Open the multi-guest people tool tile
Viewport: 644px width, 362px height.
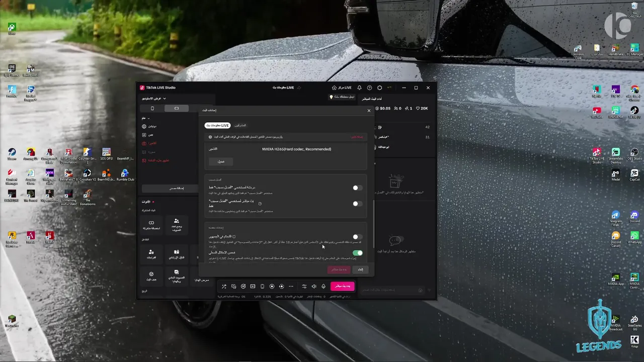pyautogui.click(x=177, y=225)
